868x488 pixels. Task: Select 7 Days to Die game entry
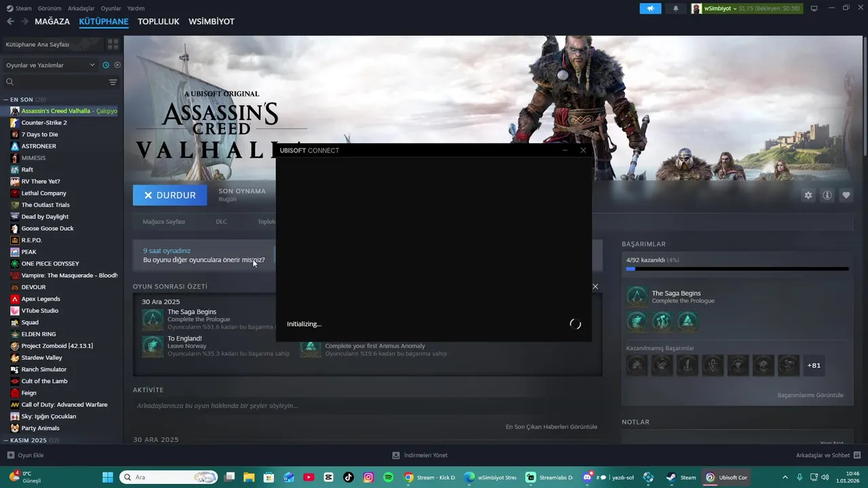pyautogui.click(x=39, y=134)
